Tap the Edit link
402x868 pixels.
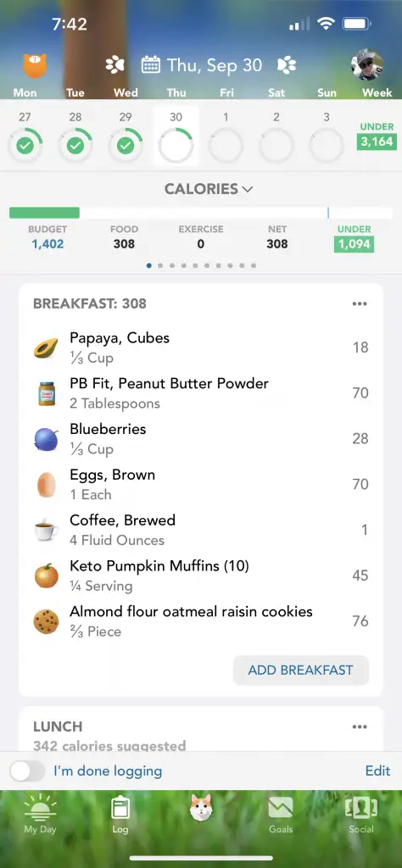[x=377, y=771]
